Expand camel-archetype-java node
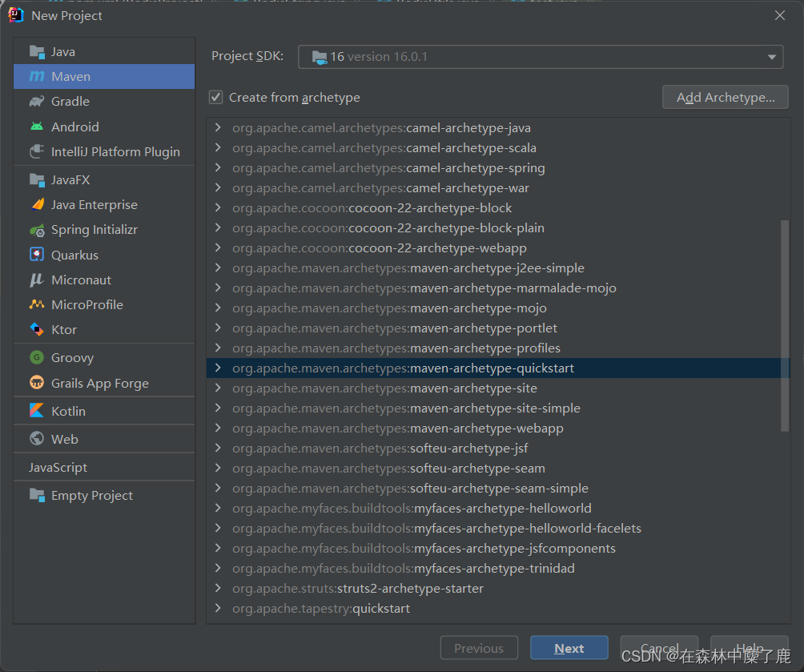This screenshot has height=672, width=804. 218,127
